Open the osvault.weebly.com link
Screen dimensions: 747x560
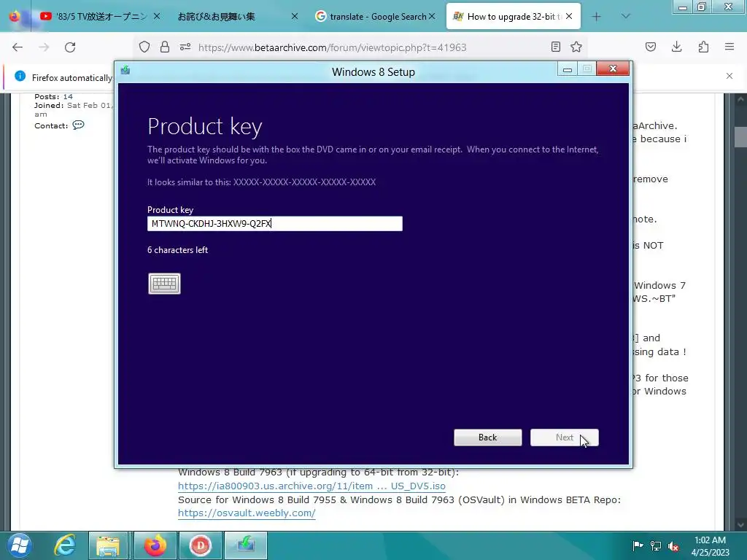coord(247,513)
